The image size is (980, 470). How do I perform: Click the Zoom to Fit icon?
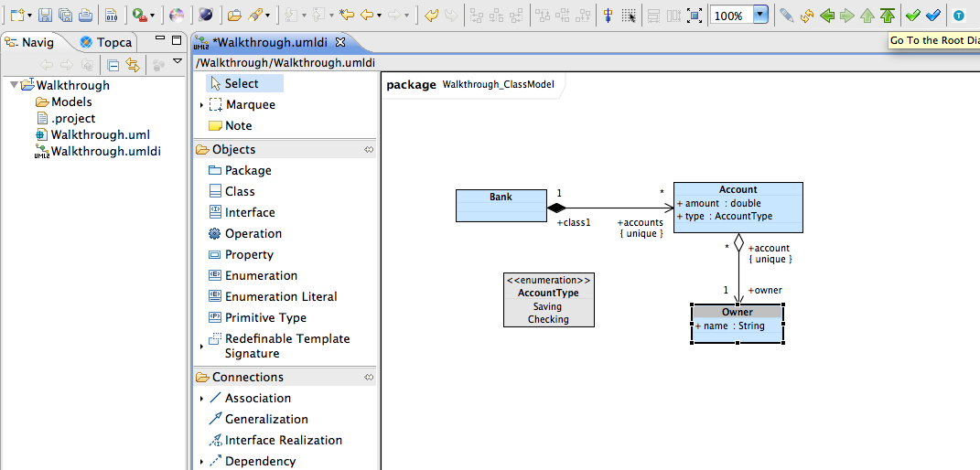694,15
